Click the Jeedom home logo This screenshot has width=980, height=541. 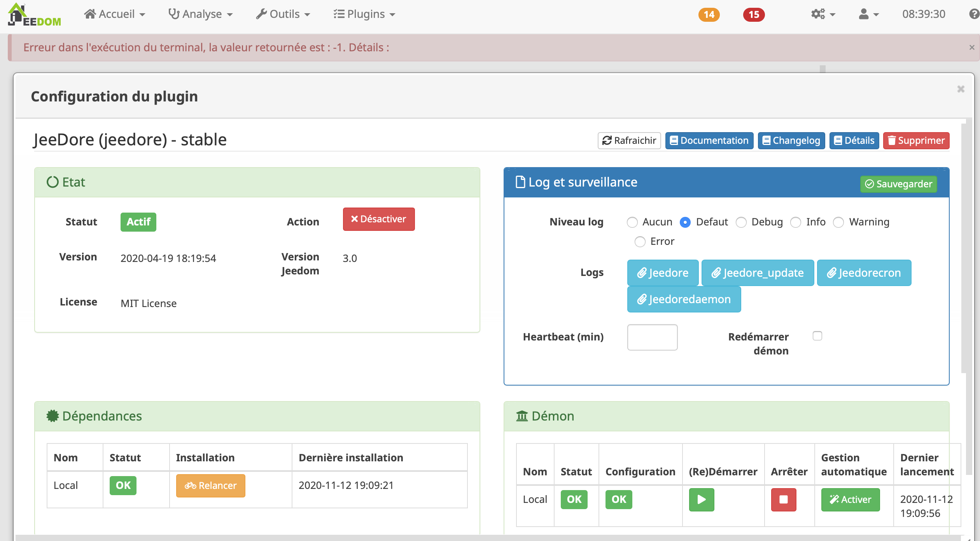tap(34, 15)
